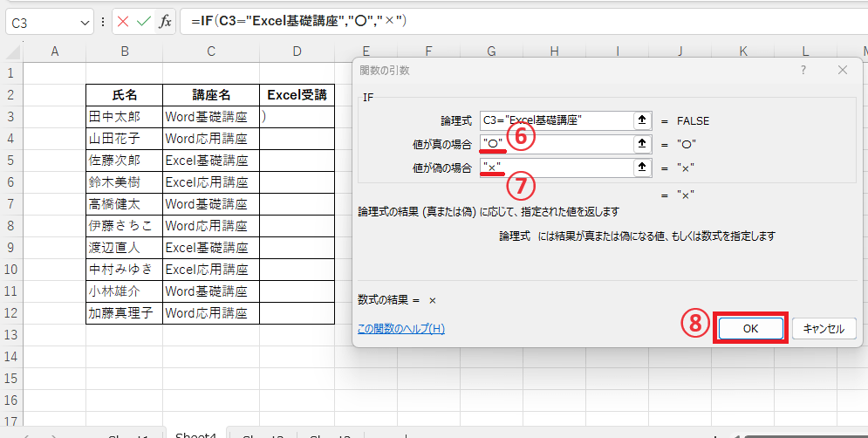Select cell containing 伊藤さちこ
Viewport: 868px width, 438px height.
click(x=125, y=226)
